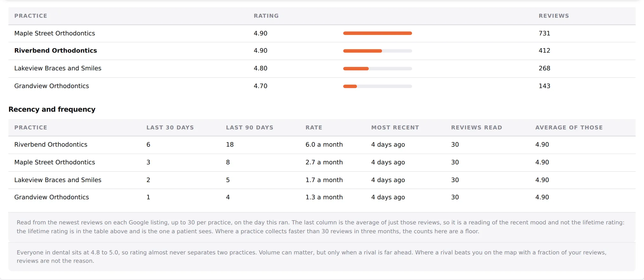Click the "1.7 a month" rate
The width and height of the screenshot is (644, 280).
point(324,180)
